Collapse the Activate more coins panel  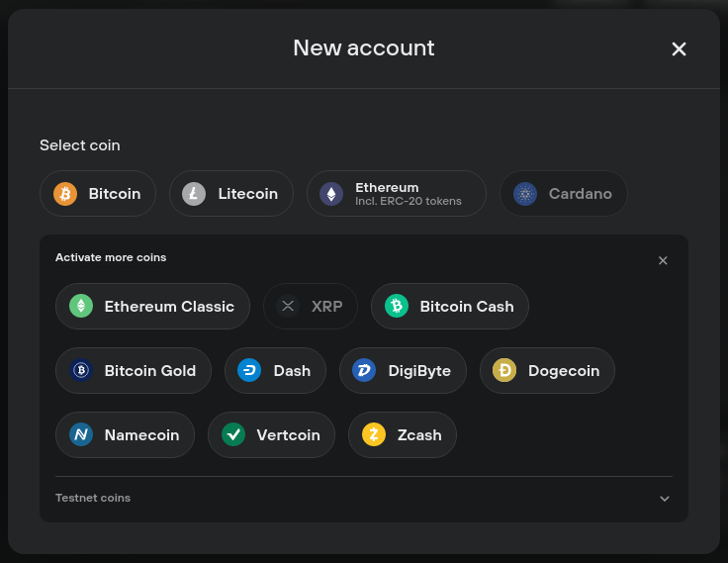click(x=663, y=260)
